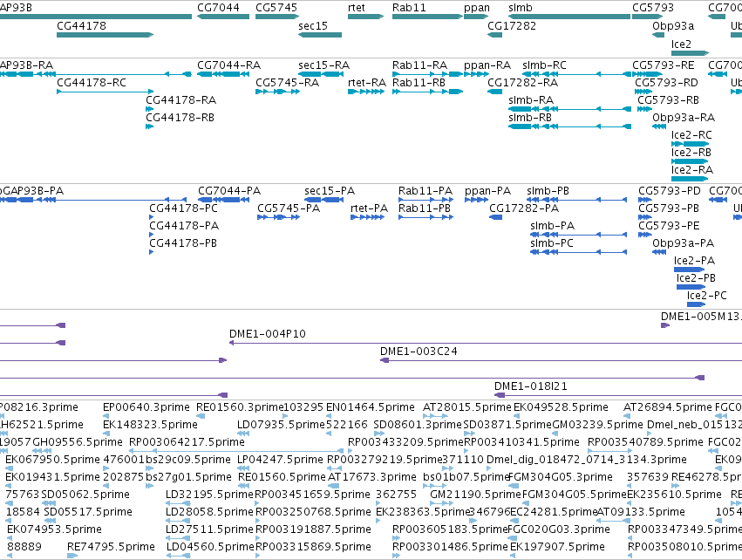
Task: Click the Ice2 gene label
Action: [x=681, y=44]
